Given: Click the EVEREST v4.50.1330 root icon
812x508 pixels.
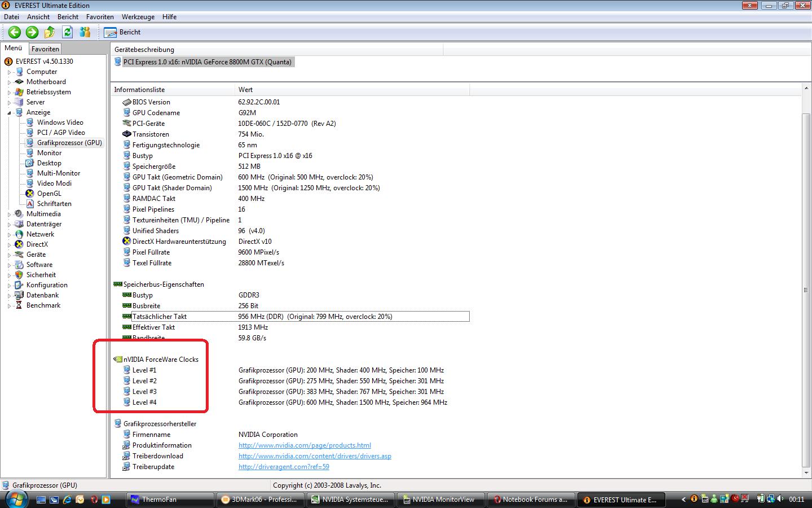Looking at the screenshot, I should point(8,62).
